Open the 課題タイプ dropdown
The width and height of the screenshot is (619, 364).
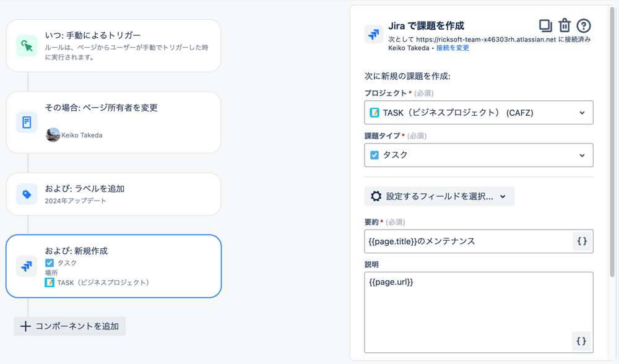tap(478, 155)
